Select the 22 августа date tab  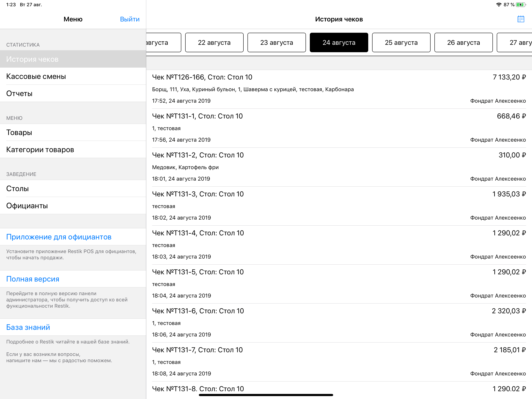click(x=214, y=42)
